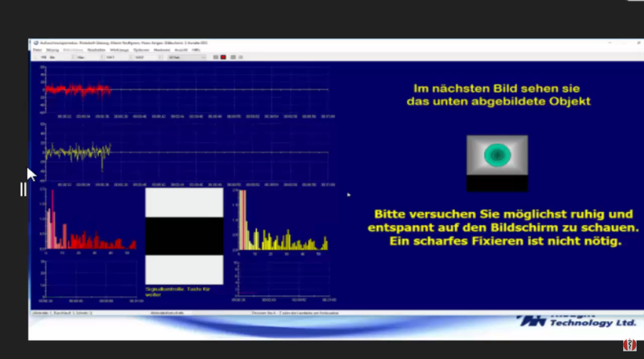The width and height of the screenshot is (644, 359).
Task: Click 'Im nächsten Bild sehen sie' instruction text
Action: click(x=497, y=88)
